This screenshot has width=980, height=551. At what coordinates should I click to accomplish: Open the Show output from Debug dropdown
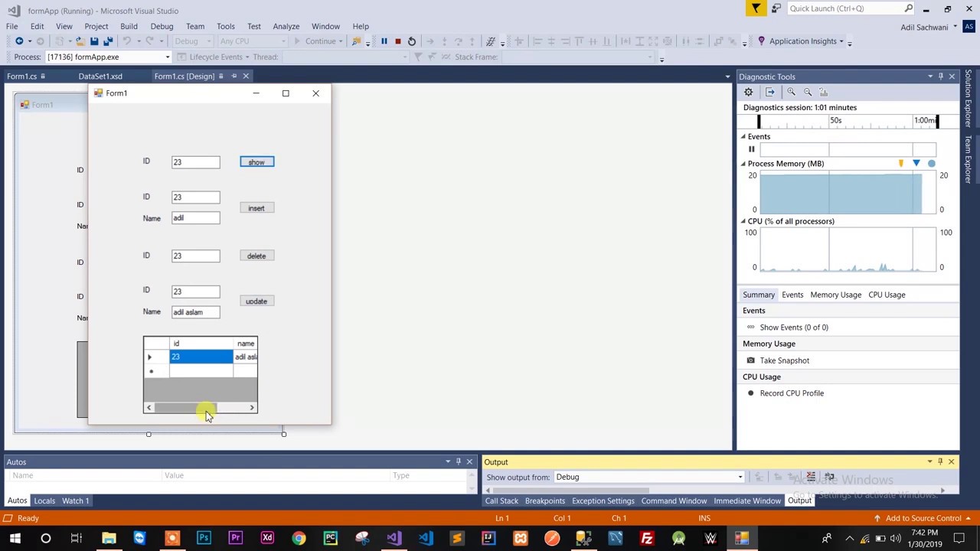[x=649, y=477]
